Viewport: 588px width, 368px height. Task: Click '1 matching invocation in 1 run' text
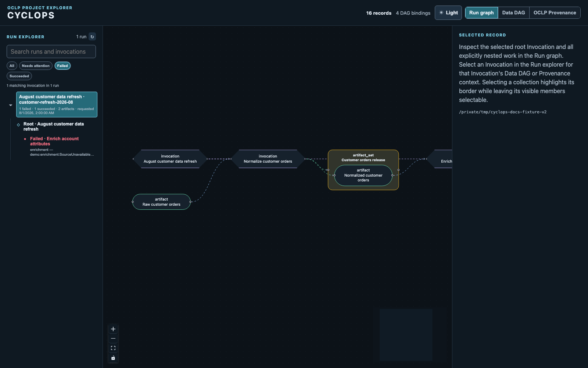33,85
